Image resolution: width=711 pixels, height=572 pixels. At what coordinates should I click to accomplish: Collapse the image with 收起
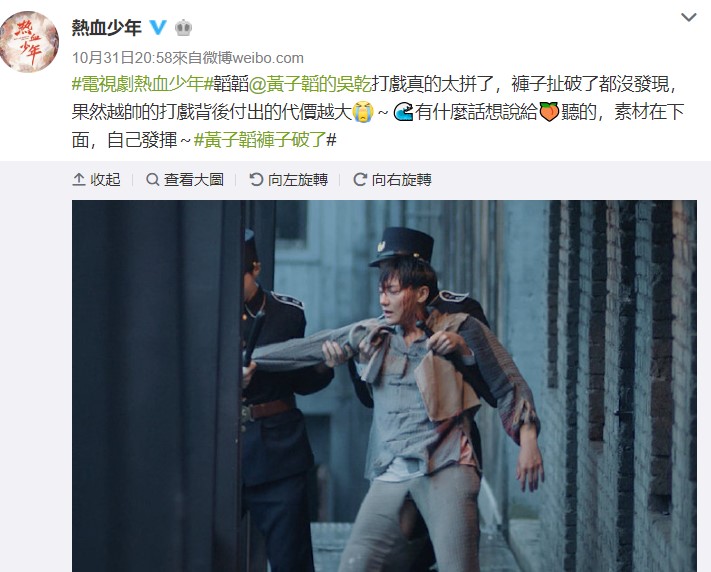tap(97, 180)
